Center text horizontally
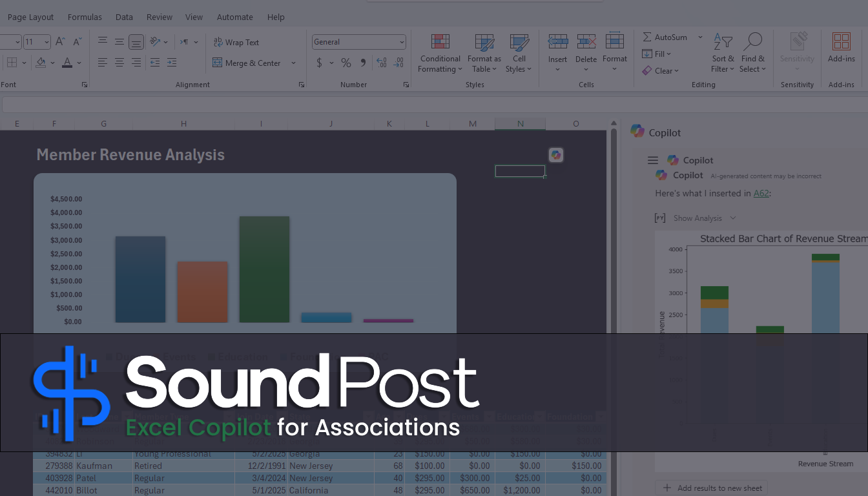The width and height of the screenshot is (868, 496). click(119, 63)
